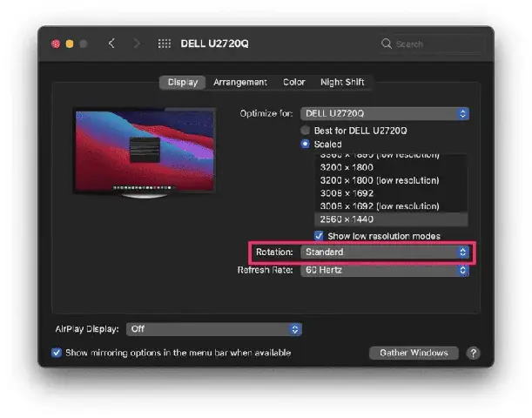The height and width of the screenshot is (418, 532).
Task: Choose 3200 × 1800 resolution
Action: (391, 167)
